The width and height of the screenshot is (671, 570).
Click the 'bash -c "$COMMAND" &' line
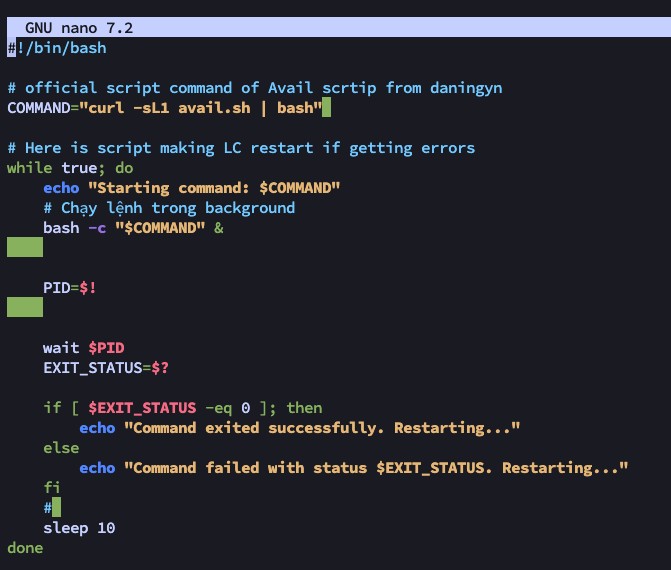(x=134, y=228)
